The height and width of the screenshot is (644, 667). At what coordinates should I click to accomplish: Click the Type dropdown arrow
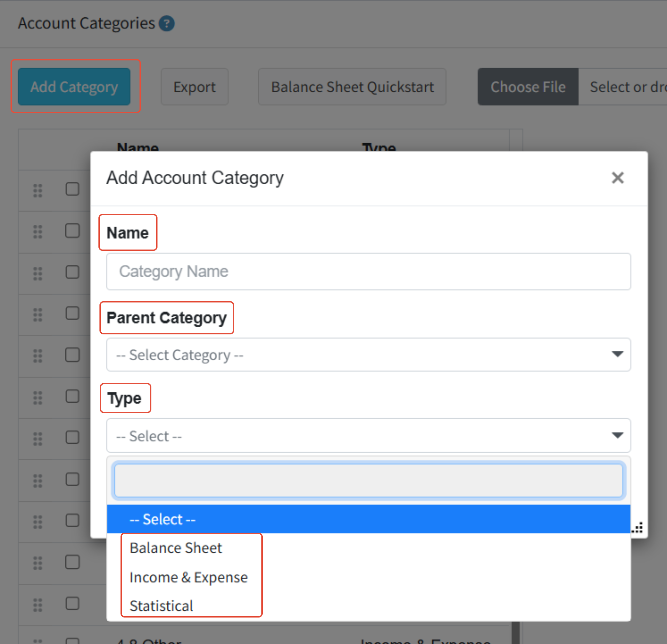[x=617, y=435]
